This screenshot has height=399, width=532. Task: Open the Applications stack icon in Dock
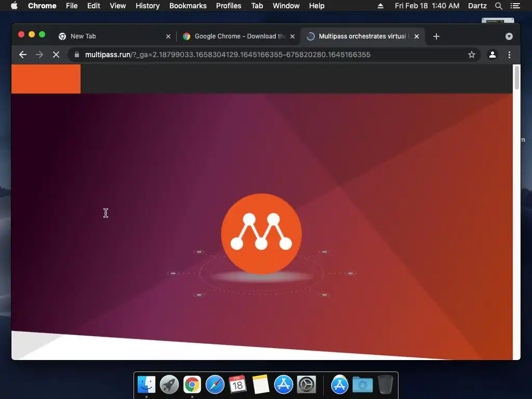coord(340,384)
